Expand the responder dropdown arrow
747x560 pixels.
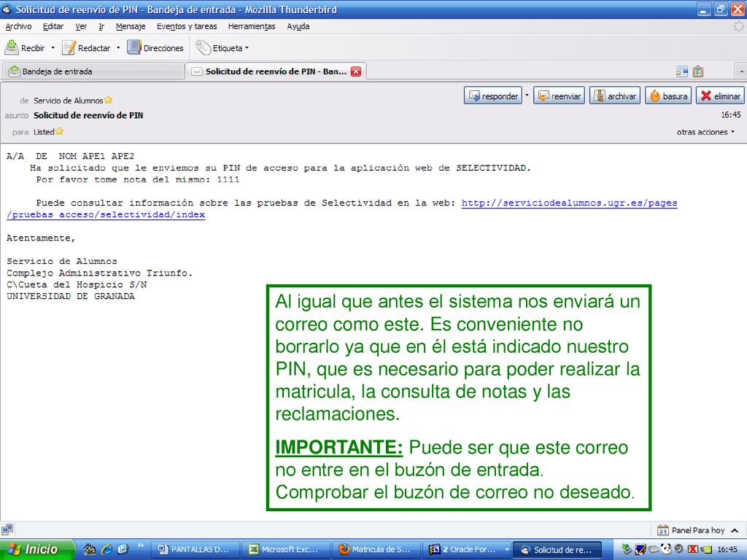[x=527, y=96]
